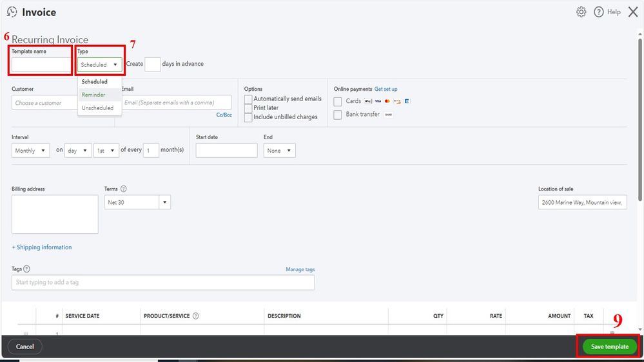
Task: Check the Print later option
Action: click(x=248, y=108)
